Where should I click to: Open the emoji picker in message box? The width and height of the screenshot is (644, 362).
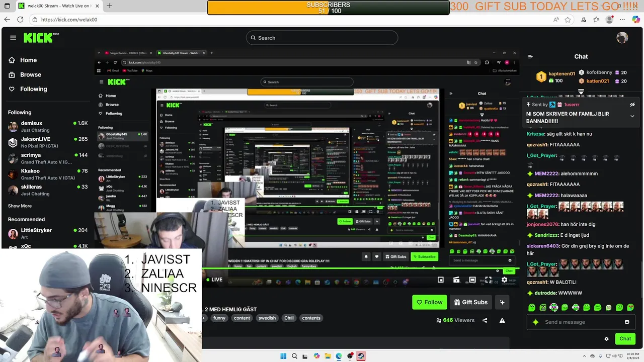[x=627, y=322]
